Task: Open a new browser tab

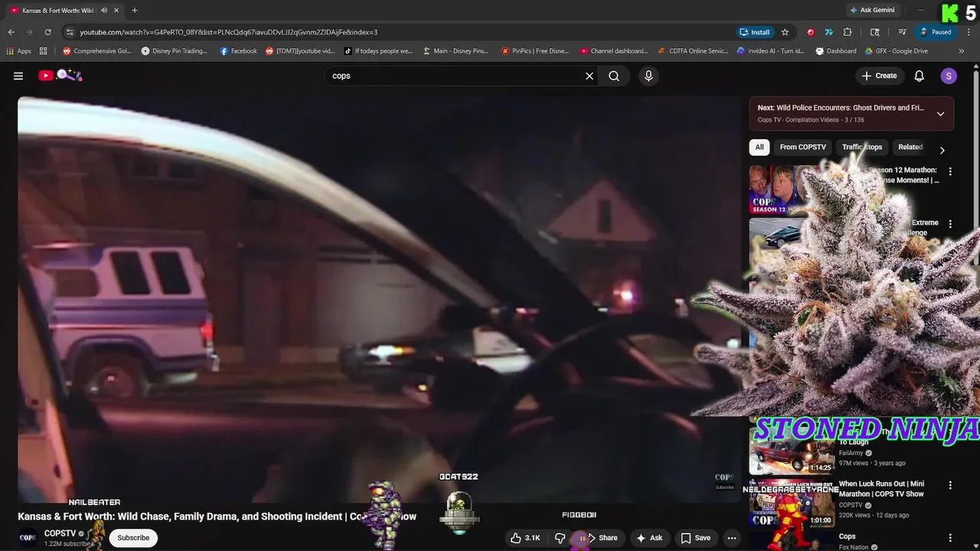Action: [x=135, y=11]
